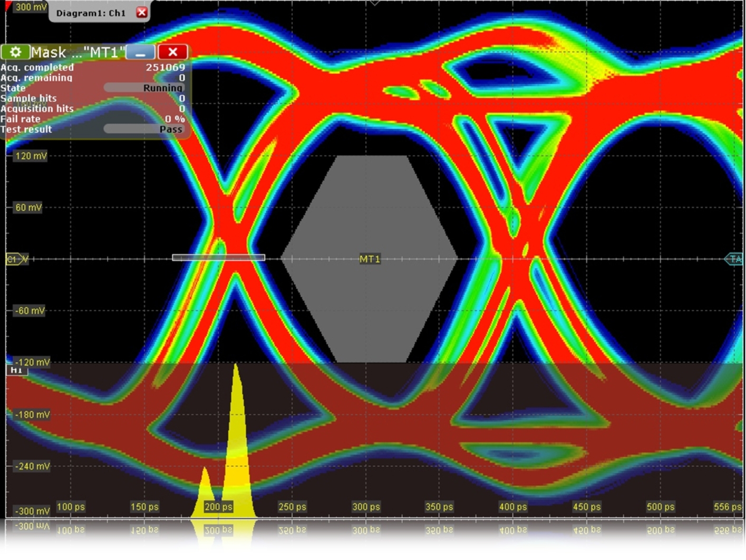The height and width of the screenshot is (560, 746).
Task: Click the TA trigger level marker
Action: [734, 259]
